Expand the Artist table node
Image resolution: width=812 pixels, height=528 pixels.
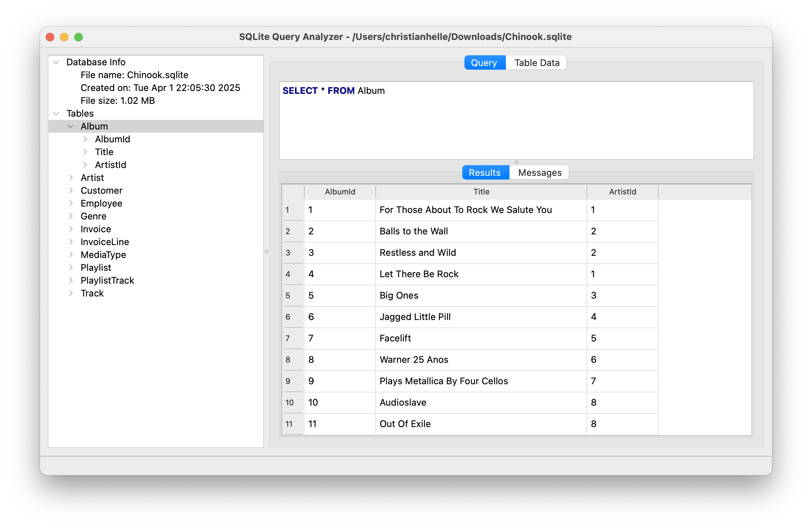click(x=71, y=177)
